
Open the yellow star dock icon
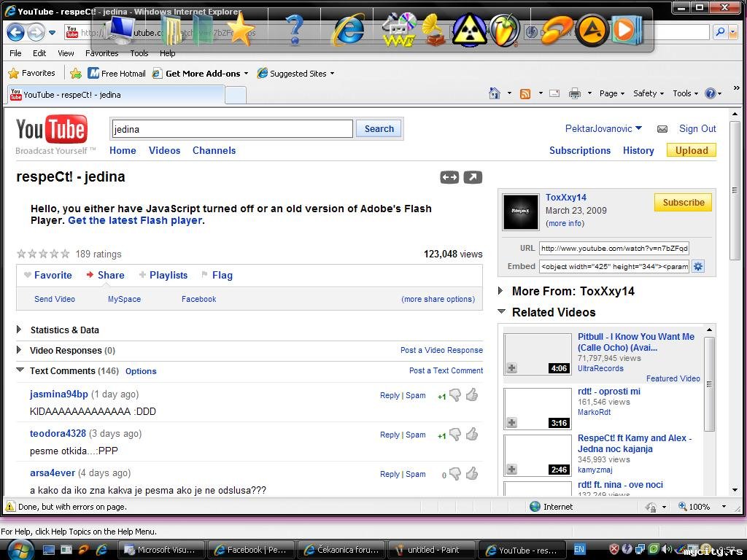[239, 29]
